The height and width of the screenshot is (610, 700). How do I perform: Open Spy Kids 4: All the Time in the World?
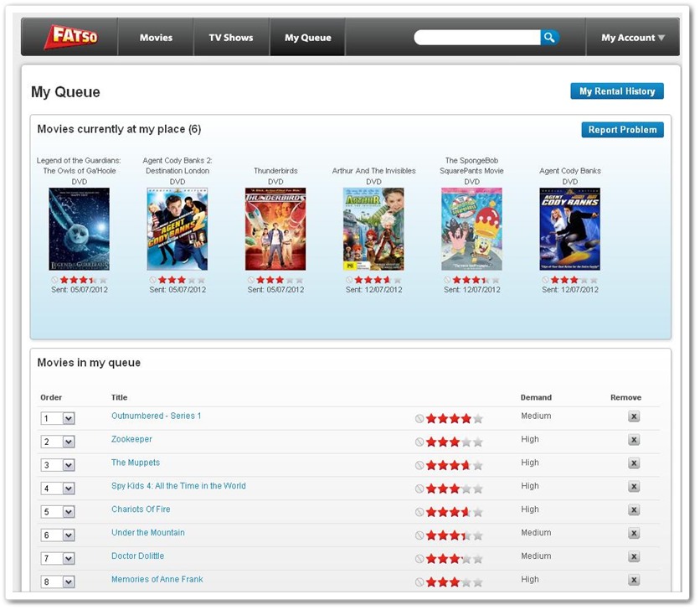click(178, 486)
